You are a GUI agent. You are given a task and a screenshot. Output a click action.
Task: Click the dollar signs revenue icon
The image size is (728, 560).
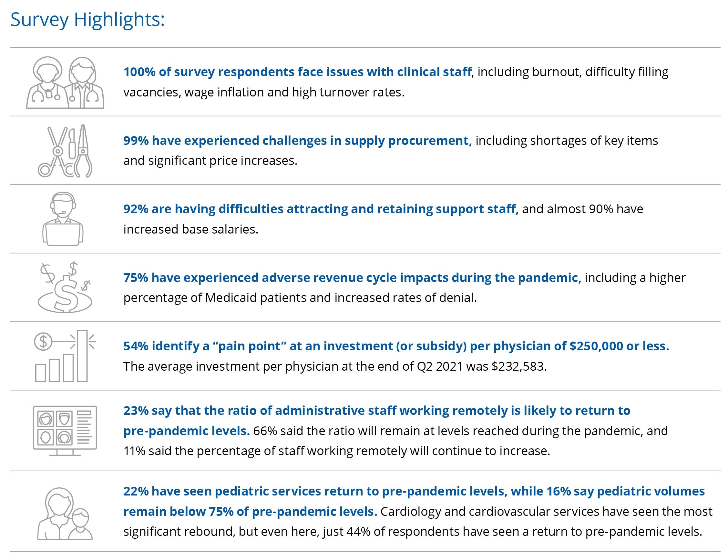[x=65, y=287]
